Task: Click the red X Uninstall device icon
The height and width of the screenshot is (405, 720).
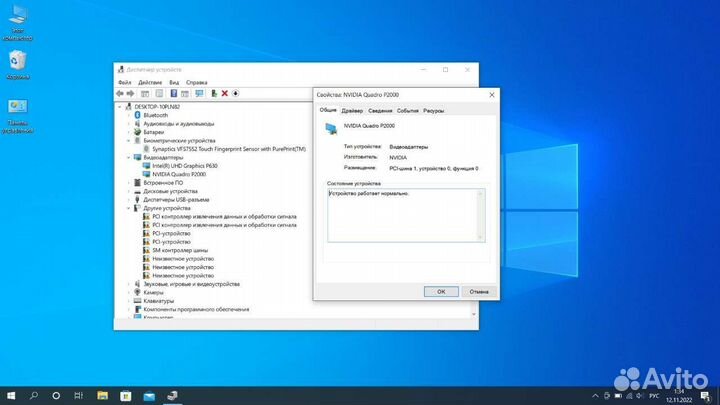Action: (225, 94)
